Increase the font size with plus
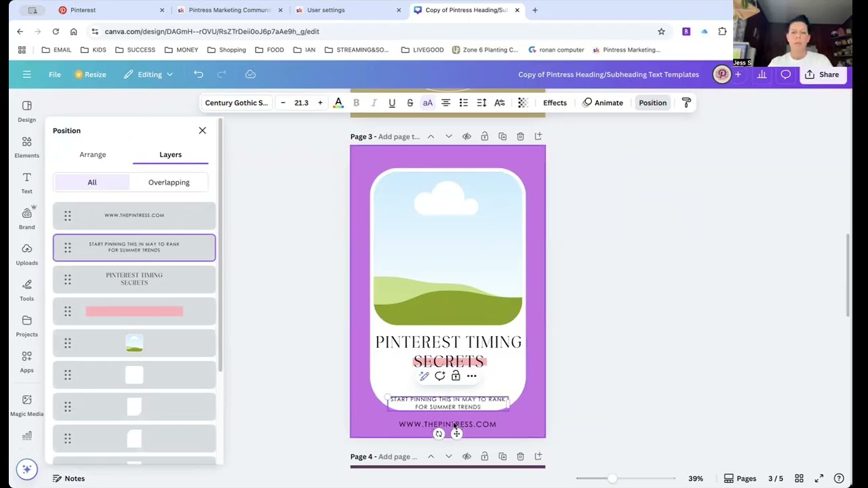Screen dimensions: 868x488 (320, 103)
